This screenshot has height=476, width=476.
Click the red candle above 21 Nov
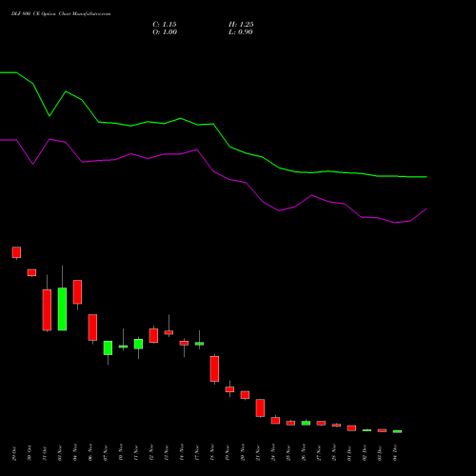(x=260, y=407)
